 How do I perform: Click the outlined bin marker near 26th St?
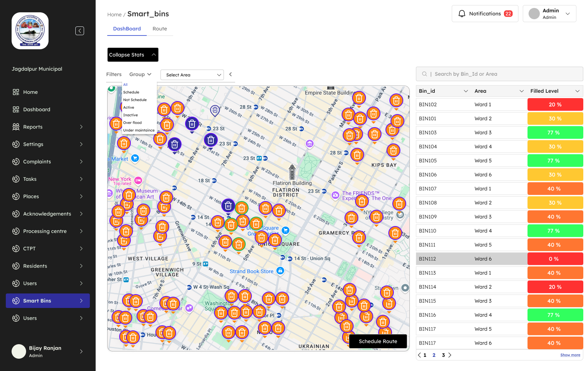215,110
